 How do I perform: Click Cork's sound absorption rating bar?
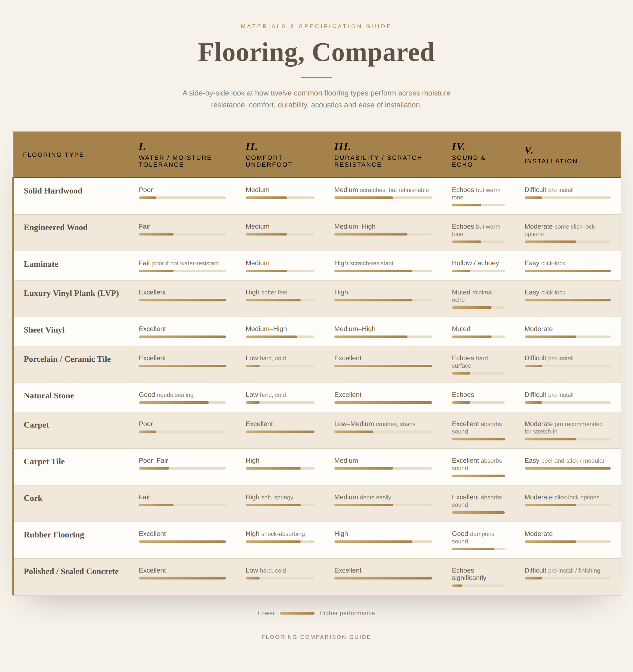pos(478,512)
